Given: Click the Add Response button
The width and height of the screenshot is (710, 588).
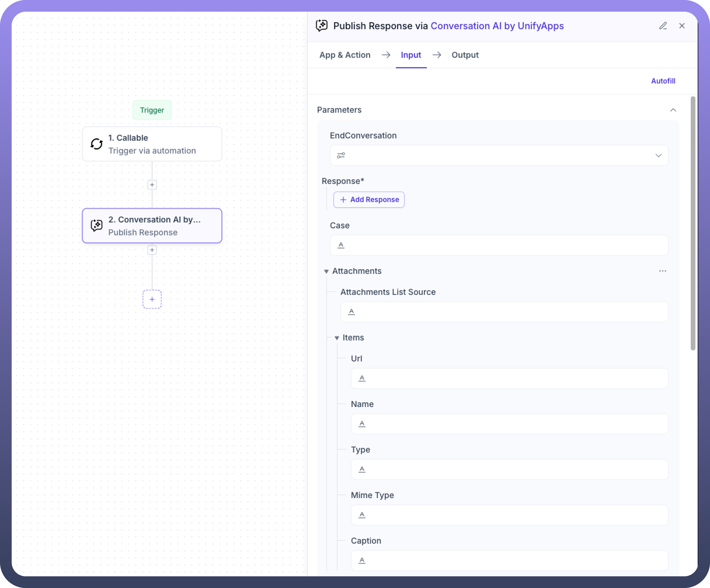Looking at the screenshot, I should [x=369, y=200].
